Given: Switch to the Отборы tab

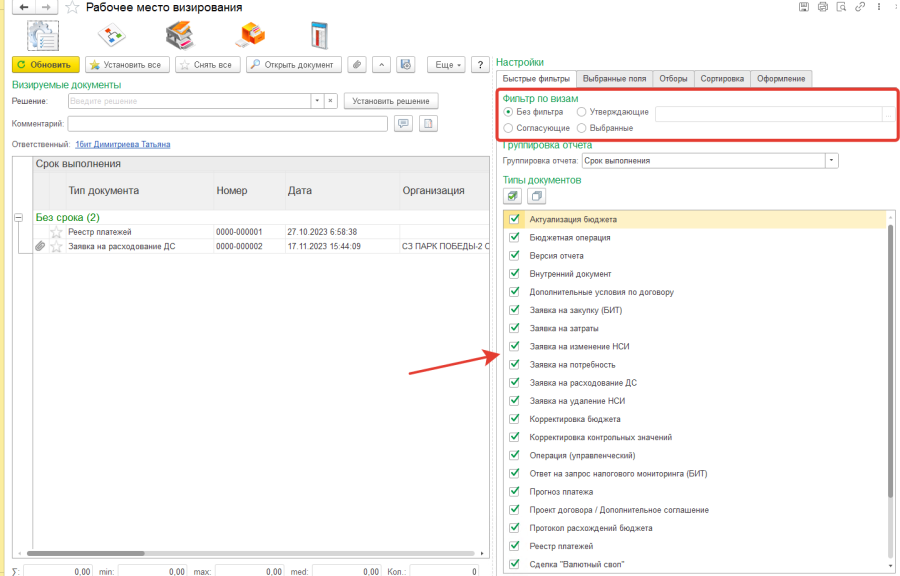Looking at the screenshot, I should [x=673, y=79].
